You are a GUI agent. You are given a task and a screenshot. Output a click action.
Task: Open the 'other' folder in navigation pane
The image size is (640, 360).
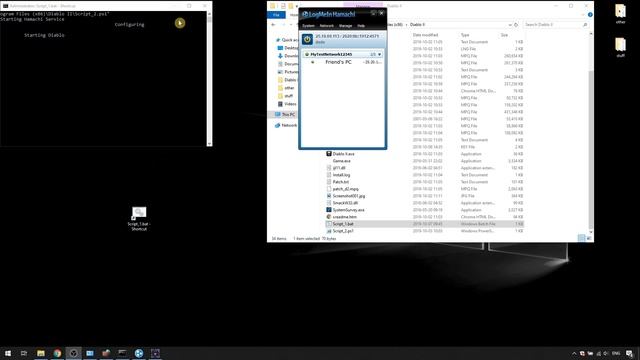[x=286, y=88]
